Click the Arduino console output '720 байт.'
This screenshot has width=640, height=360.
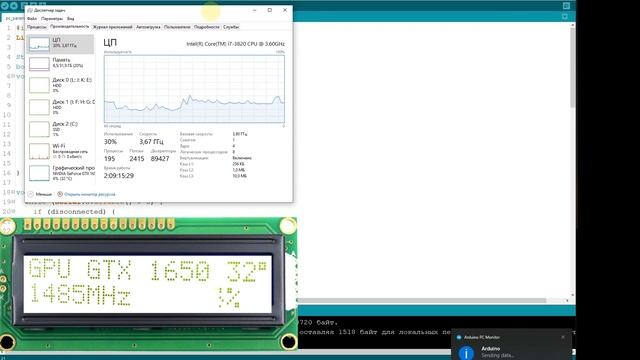(318, 322)
